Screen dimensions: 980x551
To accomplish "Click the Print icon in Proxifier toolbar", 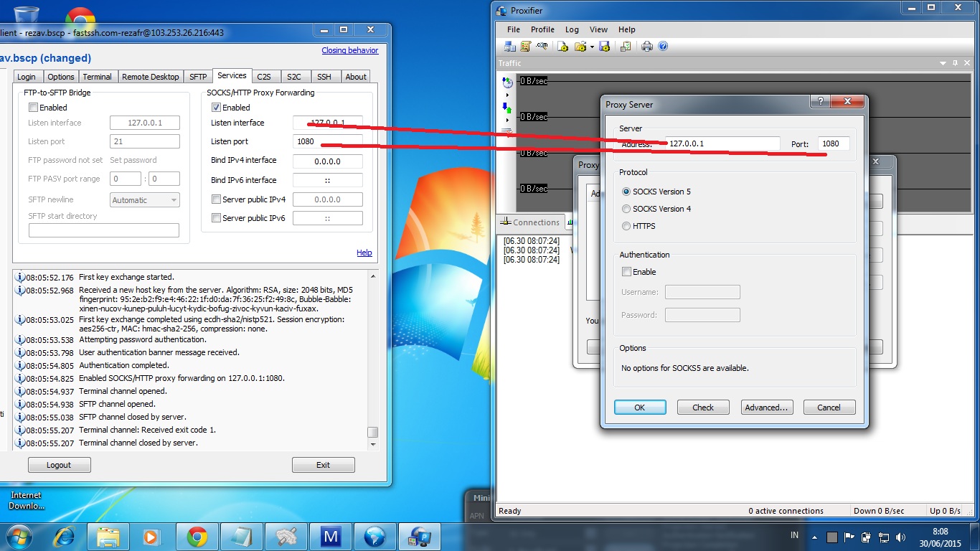I will [647, 46].
